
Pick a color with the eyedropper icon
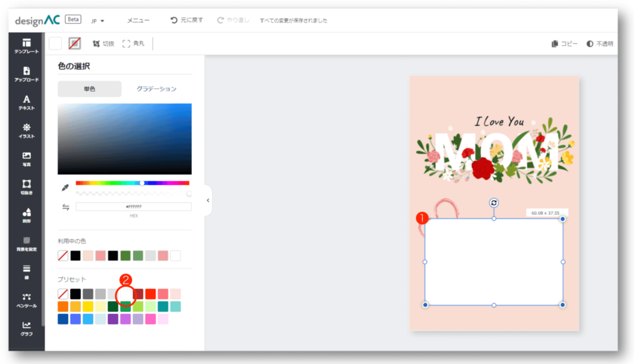click(65, 187)
